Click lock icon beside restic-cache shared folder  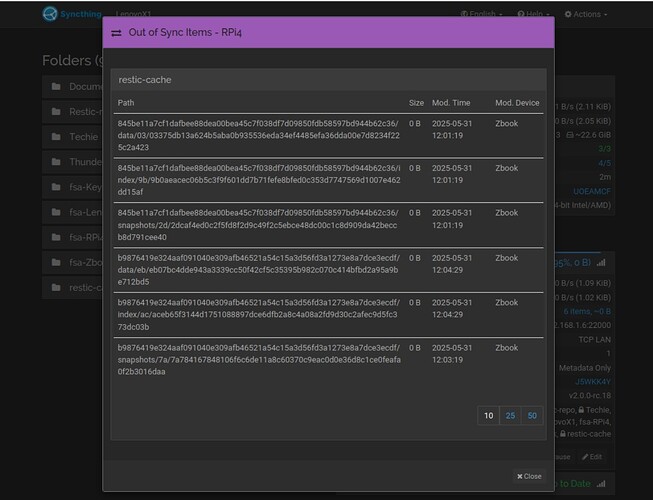(x=563, y=434)
